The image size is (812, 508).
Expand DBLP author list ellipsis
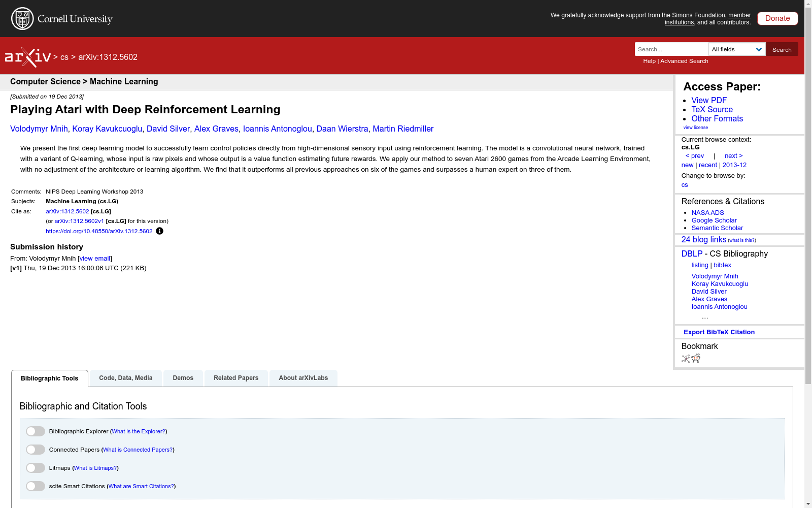pyautogui.click(x=705, y=317)
